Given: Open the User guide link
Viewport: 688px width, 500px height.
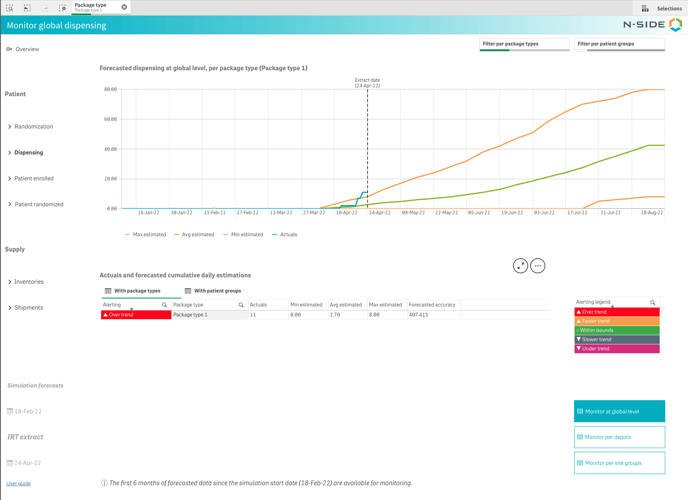Looking at the screenshot, I should (19, 483).
